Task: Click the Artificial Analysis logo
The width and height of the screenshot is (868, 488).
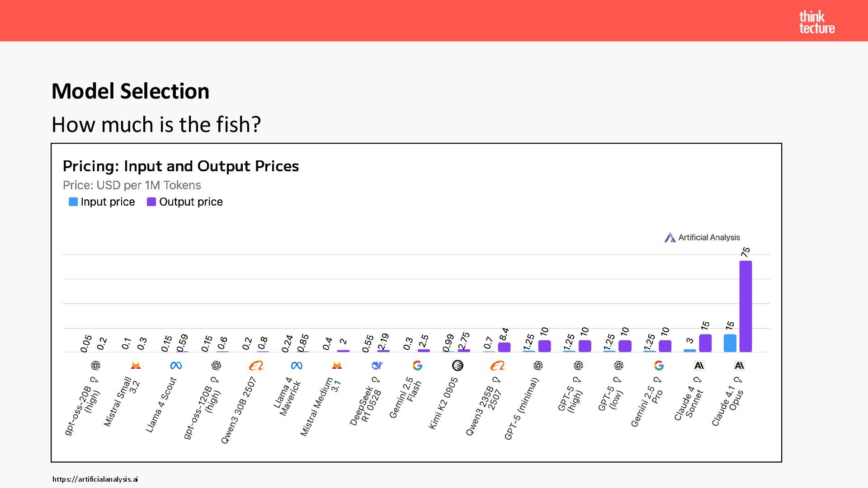Action: pos(702,237)
